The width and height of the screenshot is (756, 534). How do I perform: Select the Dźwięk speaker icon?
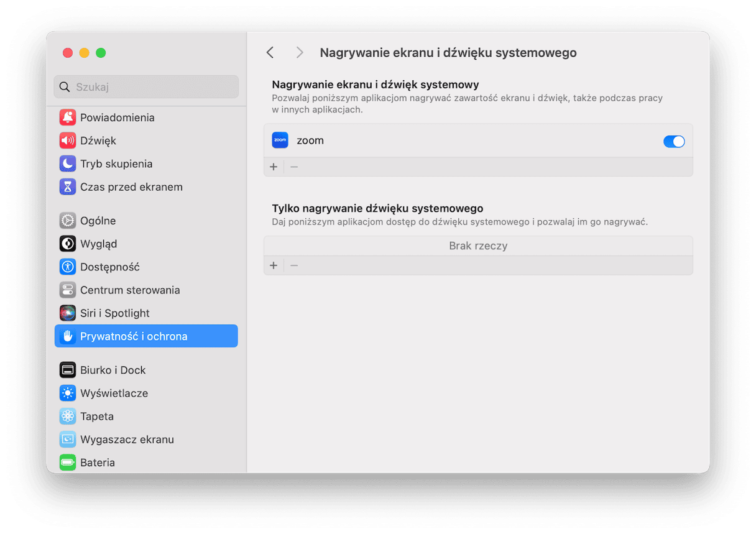tap(68, 140)
